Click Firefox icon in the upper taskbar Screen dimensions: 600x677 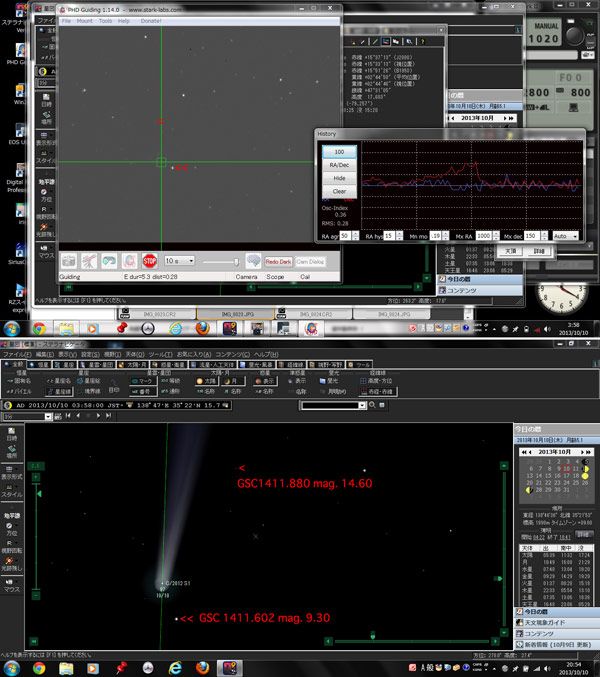[x=202, y=329]
